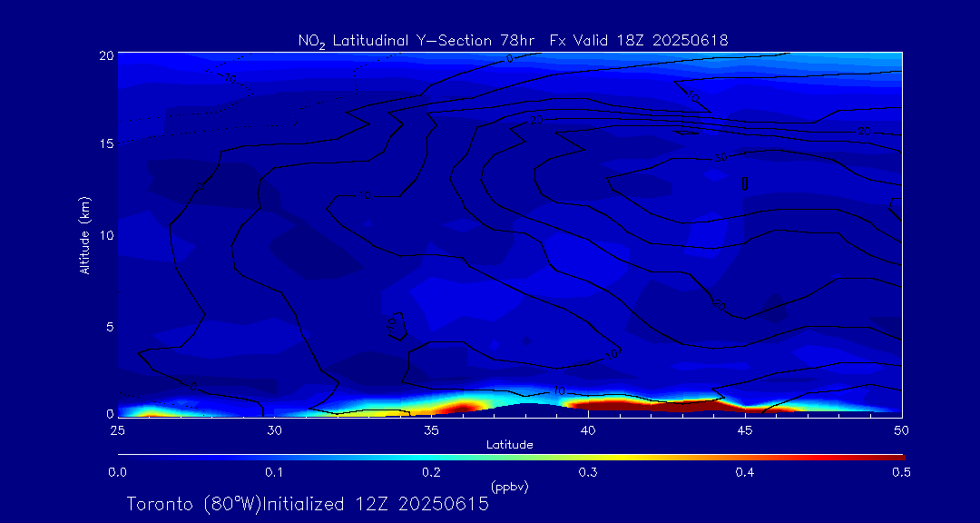Click the 0.0 colorbar tick label
The width and height of the screenshot is (980, 523).
coord(117,473)
